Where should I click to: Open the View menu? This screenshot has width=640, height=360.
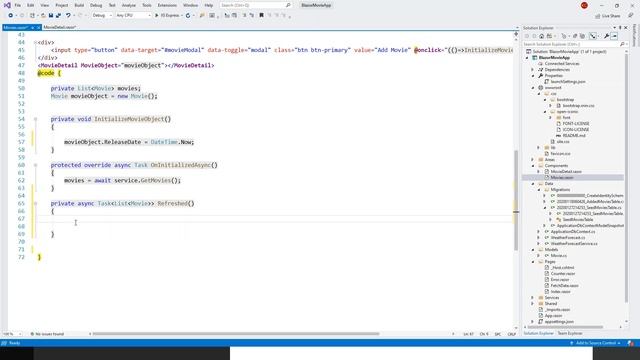44,5
